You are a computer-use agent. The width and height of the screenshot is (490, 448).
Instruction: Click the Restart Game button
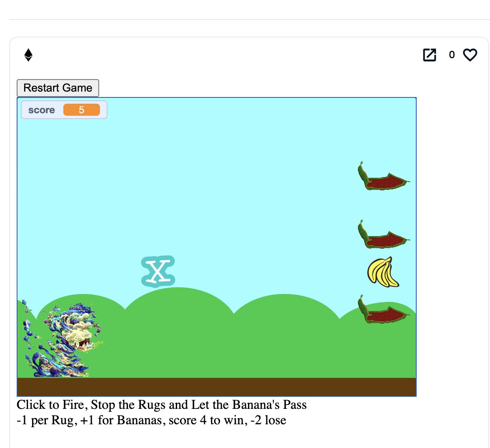[x=58, y=88]
